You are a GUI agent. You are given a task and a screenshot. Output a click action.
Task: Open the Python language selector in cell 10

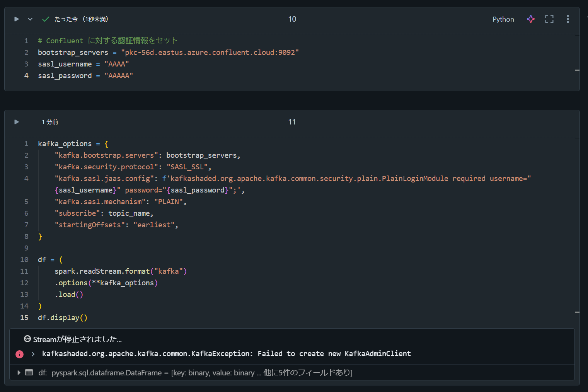(x=503, y=19)
